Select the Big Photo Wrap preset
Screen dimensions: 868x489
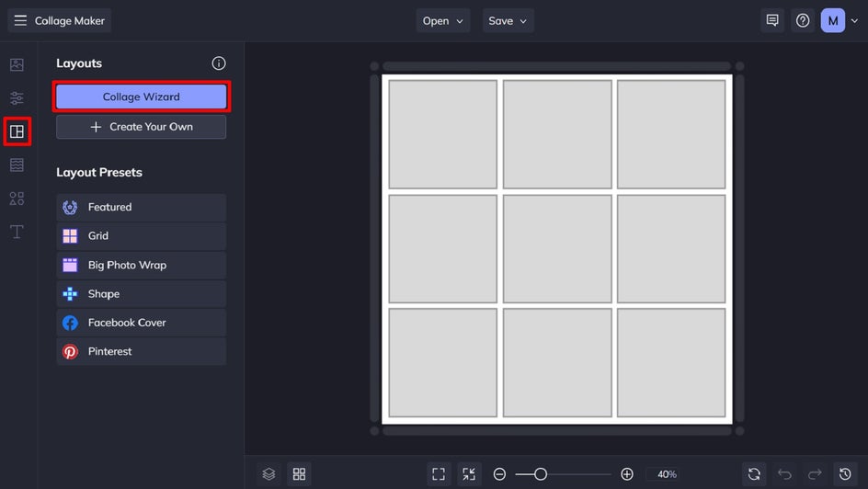coord(142,265)
